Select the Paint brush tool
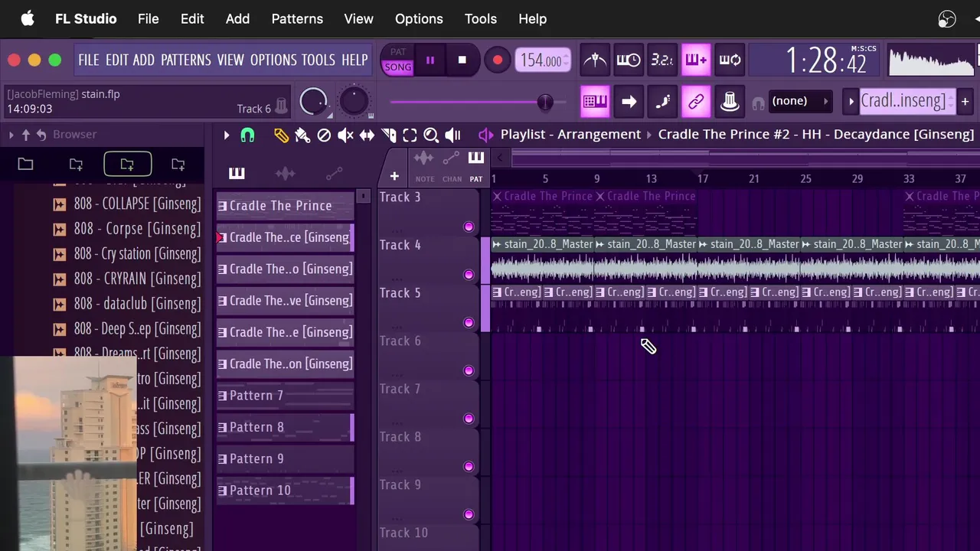This screenshot has width=980, height=551. pyautogui.click(x=302, y=135)
